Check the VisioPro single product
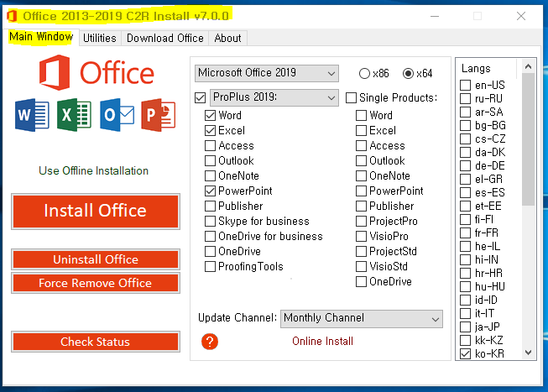548x392 pixels. point(361,237)
